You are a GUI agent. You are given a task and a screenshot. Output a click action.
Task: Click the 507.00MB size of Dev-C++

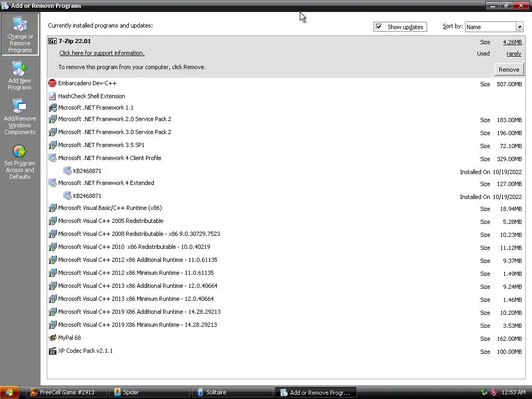509,84
